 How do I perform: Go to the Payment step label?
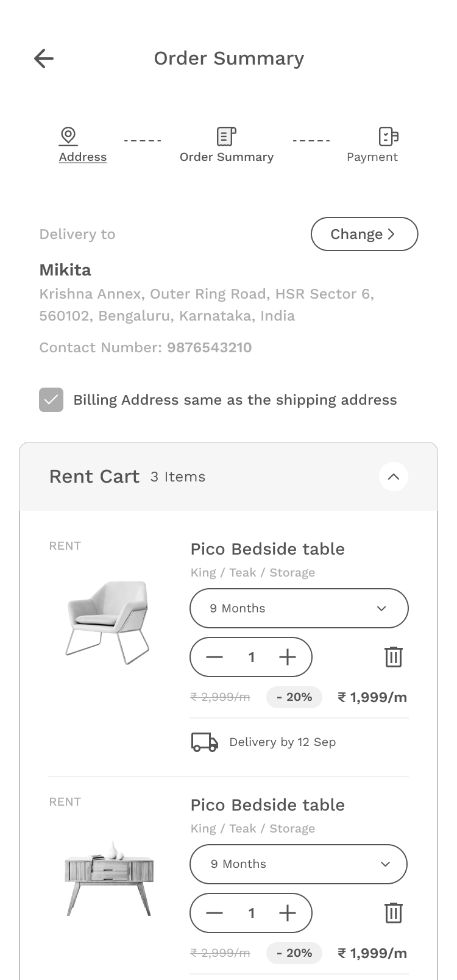(x=372, y=157)
